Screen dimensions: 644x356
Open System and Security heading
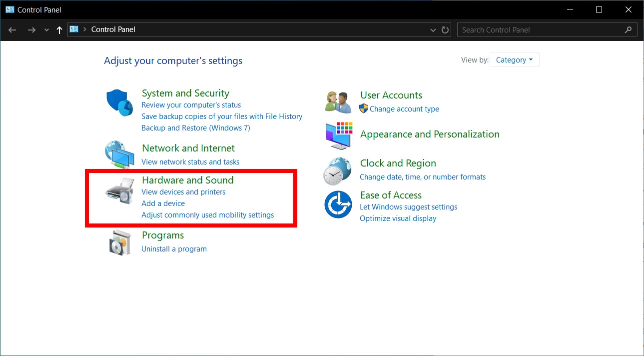coord(185,93)
